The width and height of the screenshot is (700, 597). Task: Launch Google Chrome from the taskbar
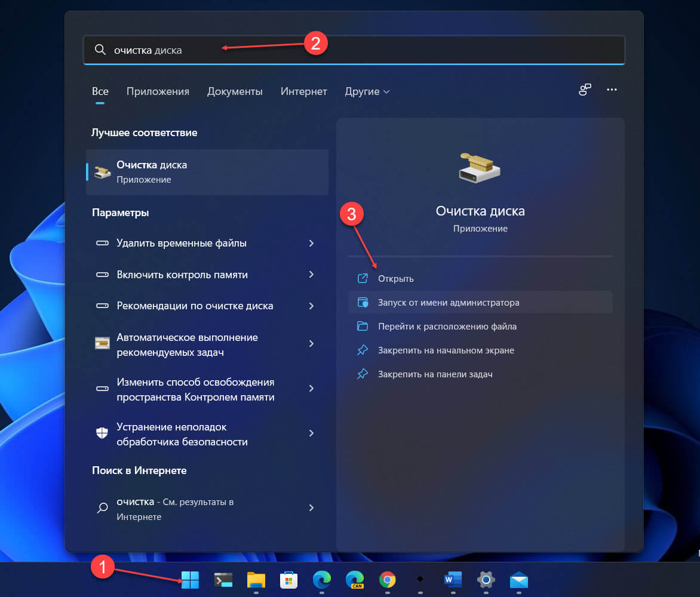tap(387, 580)
